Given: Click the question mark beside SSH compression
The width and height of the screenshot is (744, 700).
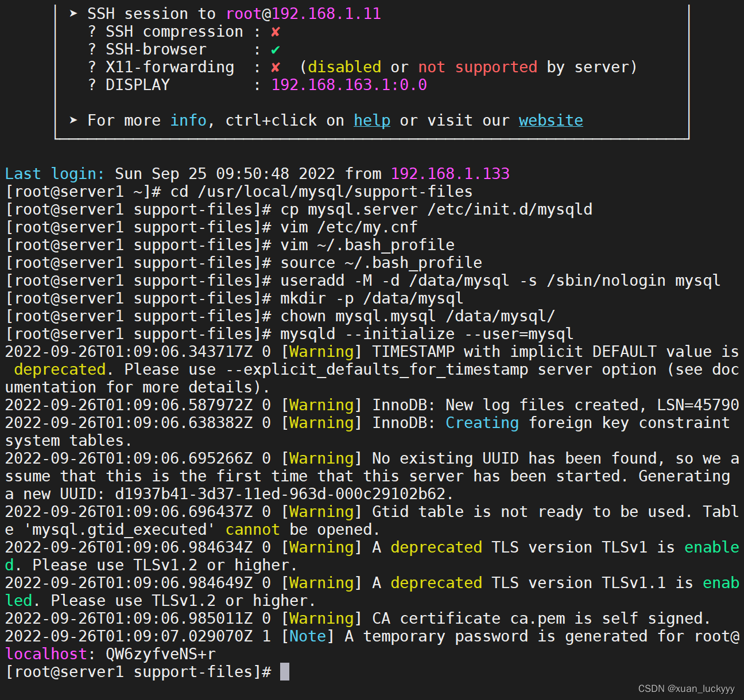Looking at the screenshot, I should point(92,32).
